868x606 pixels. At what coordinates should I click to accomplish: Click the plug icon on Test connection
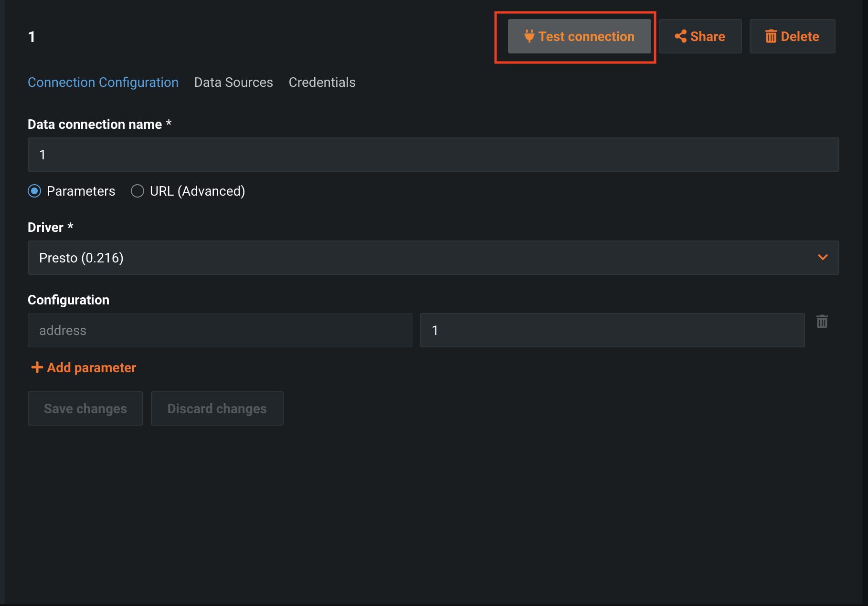coord(529,36)
